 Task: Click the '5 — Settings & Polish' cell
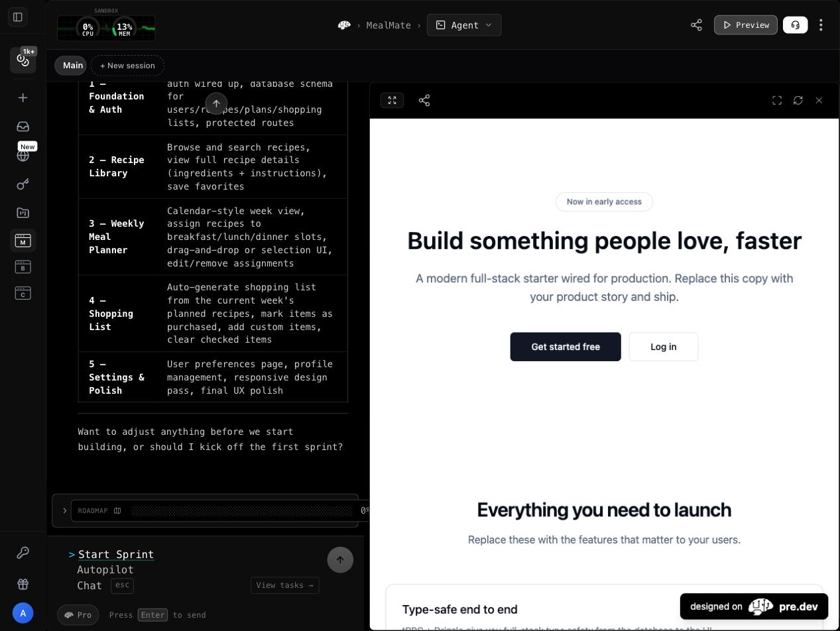click(x=117, y=378)
